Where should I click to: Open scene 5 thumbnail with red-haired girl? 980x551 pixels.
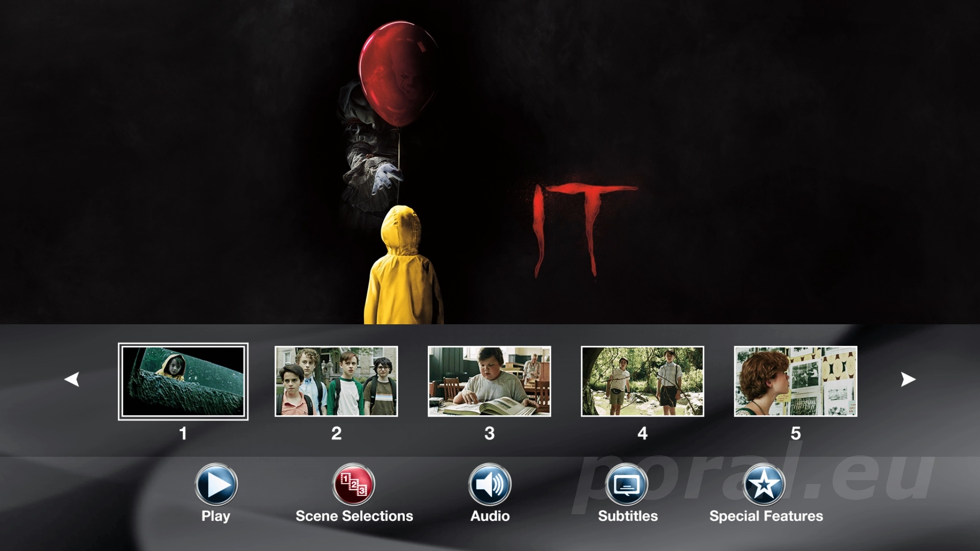[x=796, y=381]
